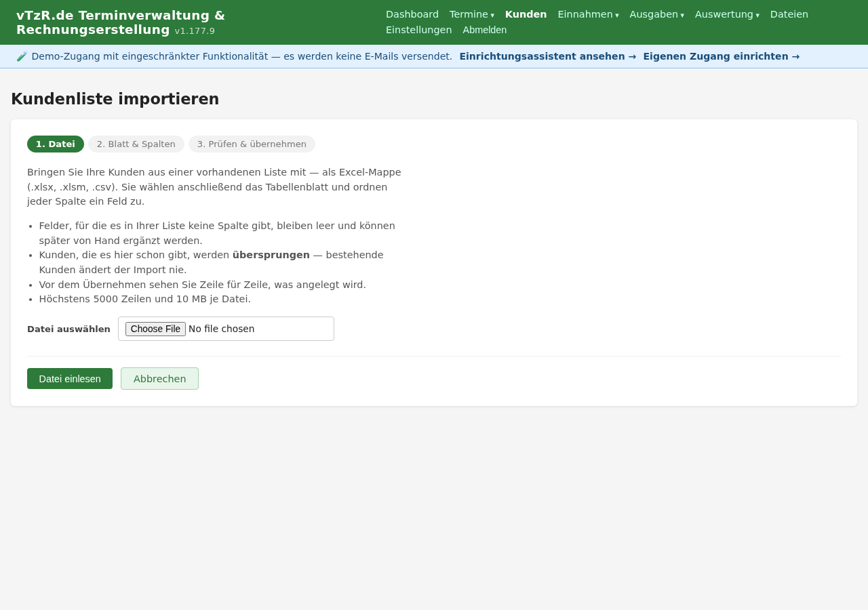Viewport: 868px width, 610px height.
Task: Follow the Eigenen Zugang einrichten link
Action: tap(722, 56)
